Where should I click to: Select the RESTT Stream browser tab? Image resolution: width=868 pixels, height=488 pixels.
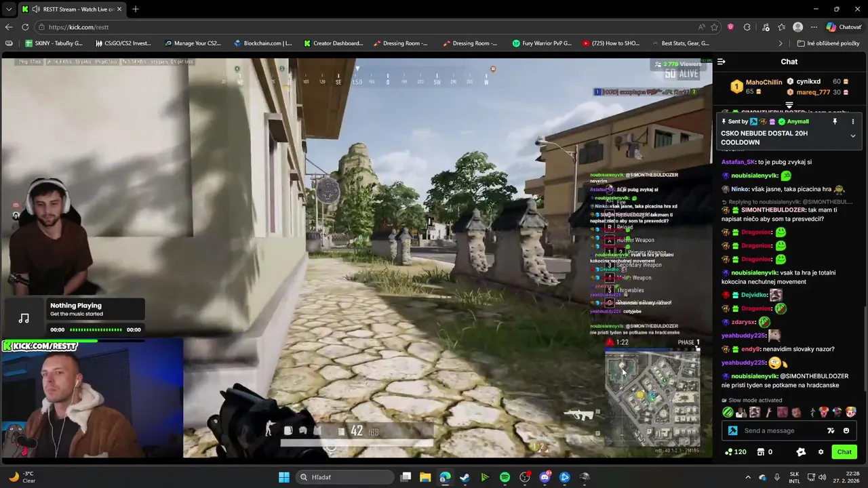73,9
